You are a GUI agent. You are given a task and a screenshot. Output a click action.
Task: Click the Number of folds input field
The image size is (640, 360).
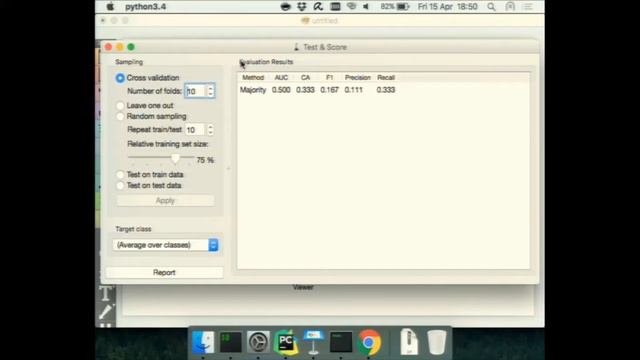[x=196, y=91]
